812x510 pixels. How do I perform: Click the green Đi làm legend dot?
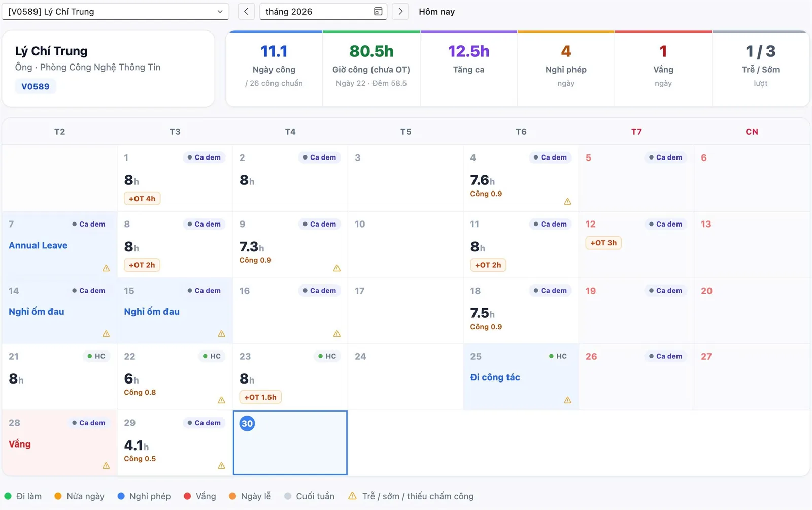(8, 496)
